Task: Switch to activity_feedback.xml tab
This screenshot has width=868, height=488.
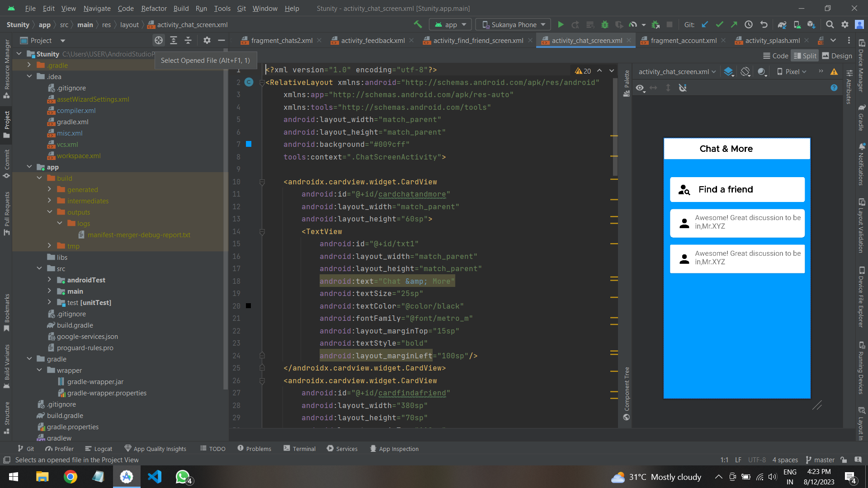Action: coord(373,40)
